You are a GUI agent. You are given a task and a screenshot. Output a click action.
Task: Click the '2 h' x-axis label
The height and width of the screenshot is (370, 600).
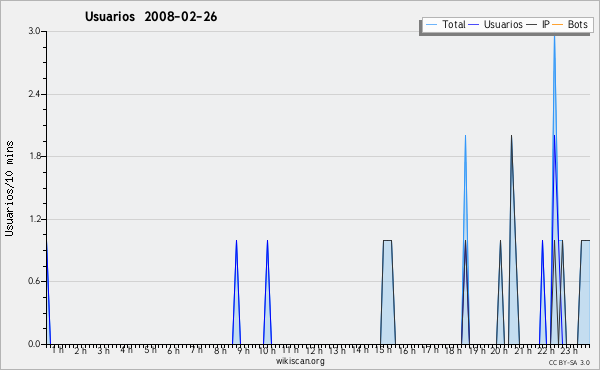[80, 350]
